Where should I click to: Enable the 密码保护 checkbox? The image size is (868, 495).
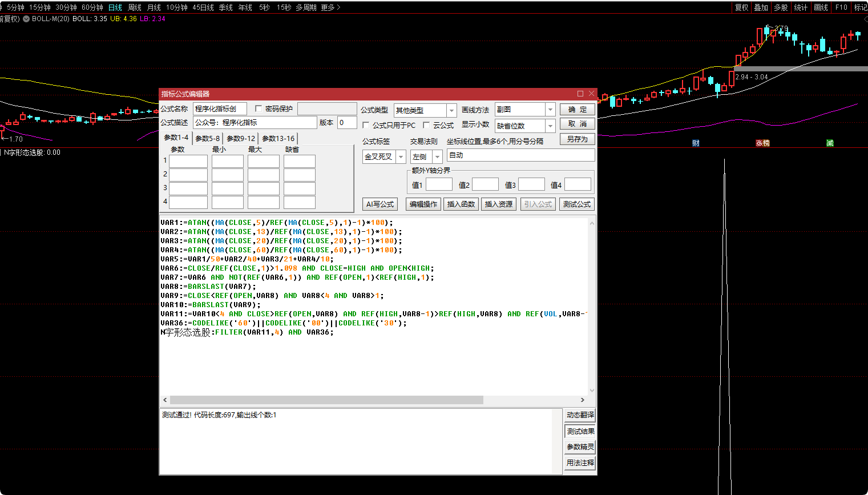pos(259,108)
